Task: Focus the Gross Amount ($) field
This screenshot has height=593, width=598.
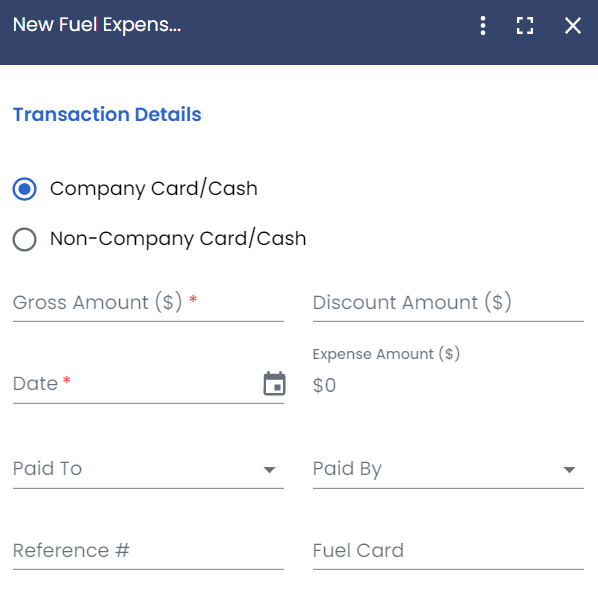Action: click(x=148, y=304)
